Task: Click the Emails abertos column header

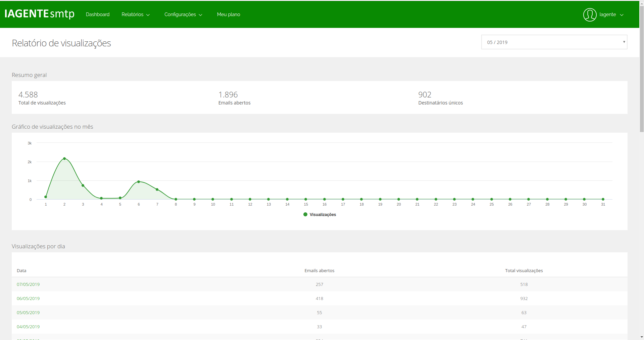Action: 319,270
